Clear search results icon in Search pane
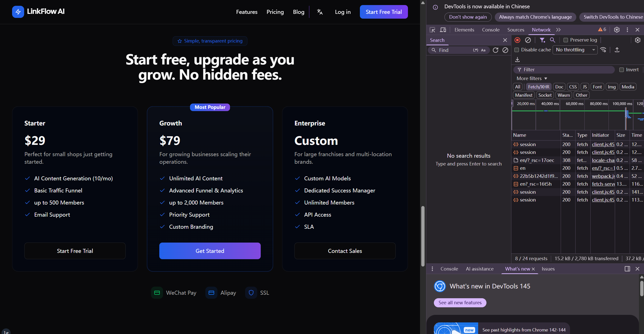This screenshot has height=334, width=644. 505,50
